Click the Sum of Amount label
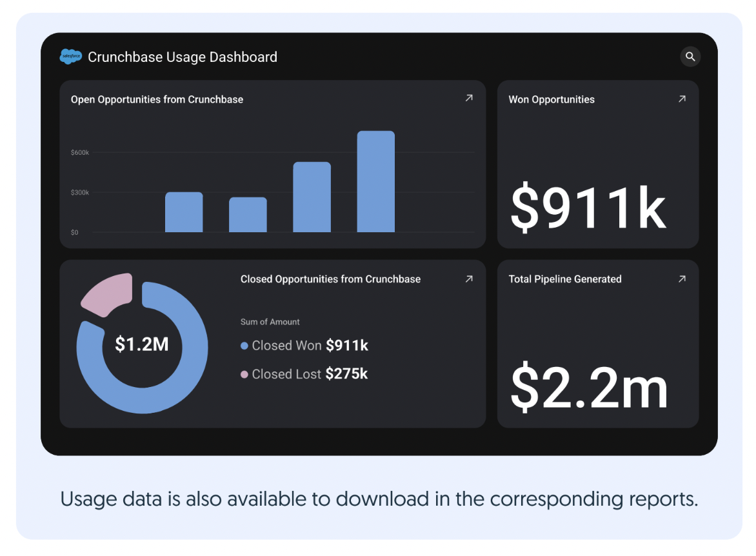Image resolution: width=756 pixels, height=556 pixels. coord(270,322)
